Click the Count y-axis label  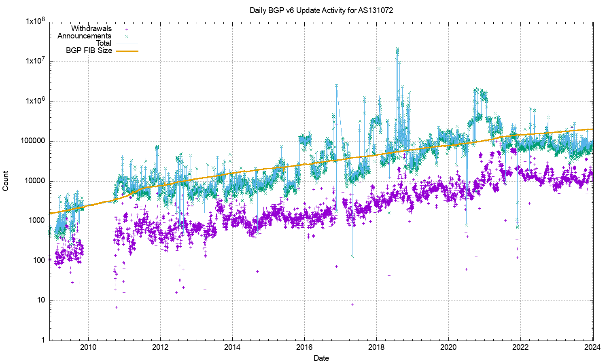pyautogui.click(x=6, y=181)
